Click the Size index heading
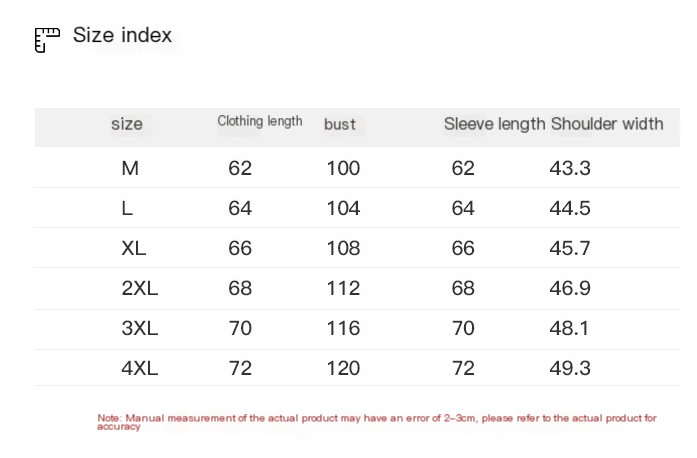 point(122,36)
